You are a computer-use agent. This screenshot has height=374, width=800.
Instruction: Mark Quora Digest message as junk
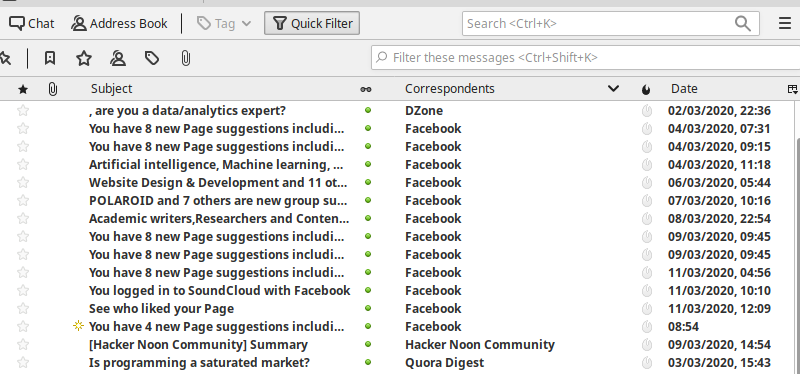[x=646, y=363]
